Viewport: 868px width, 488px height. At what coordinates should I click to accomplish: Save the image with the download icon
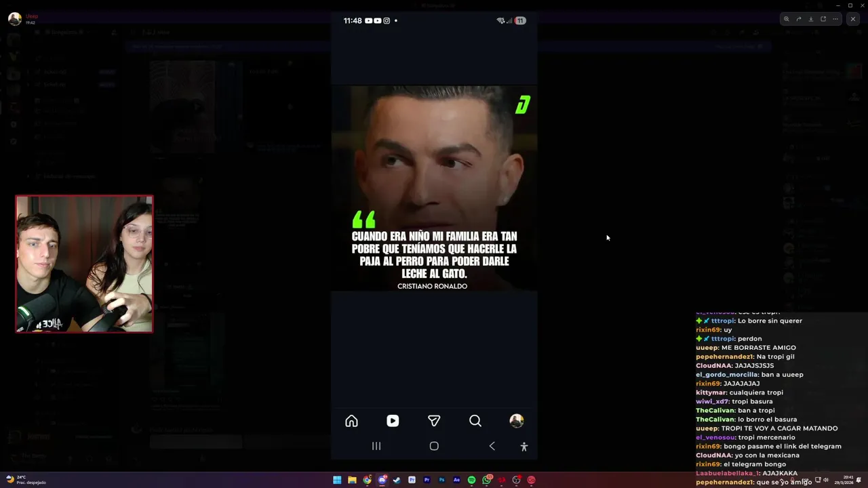pyautogui.click(x=811, y=19)
